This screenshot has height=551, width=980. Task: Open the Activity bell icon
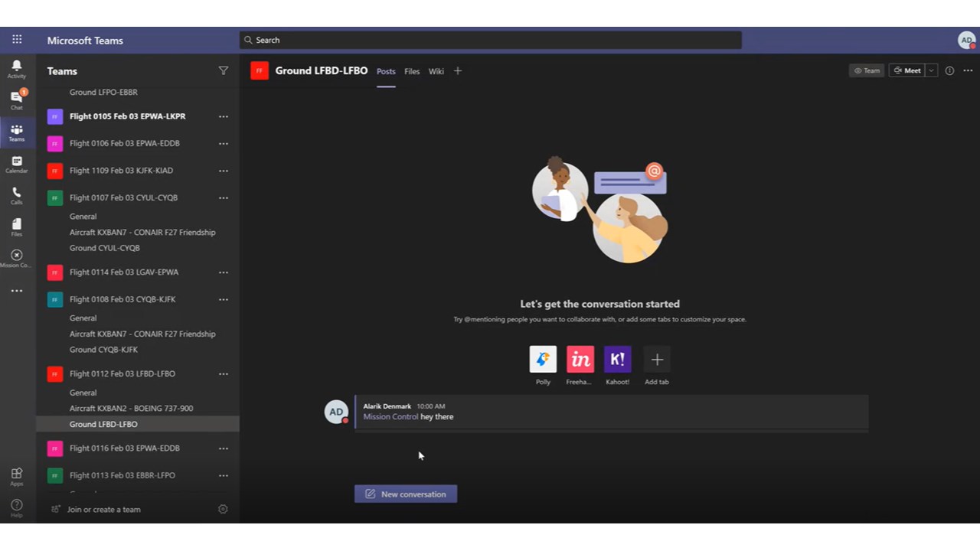pyautogui.click(x=17, y=69)
